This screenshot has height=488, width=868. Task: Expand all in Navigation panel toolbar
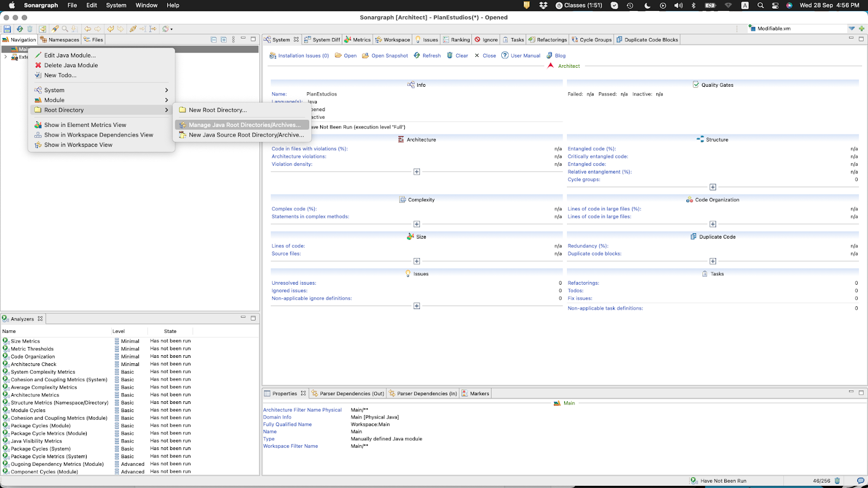tap(224, 40)
